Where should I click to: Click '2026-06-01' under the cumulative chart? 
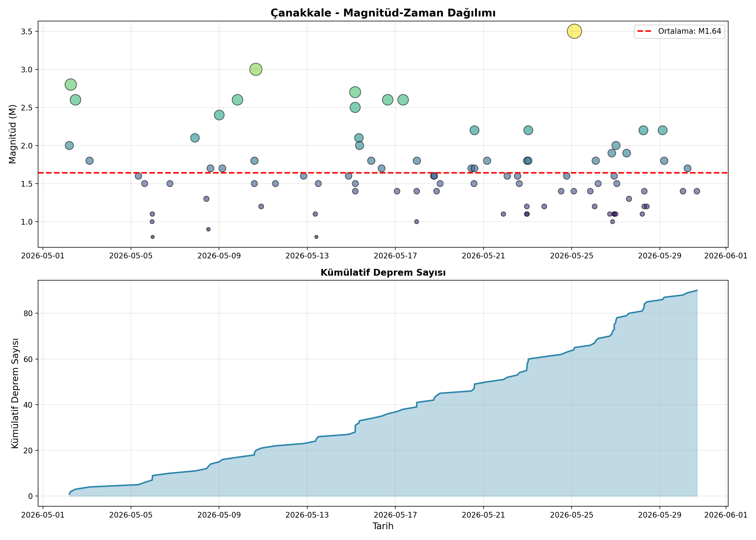pos(726,515)
